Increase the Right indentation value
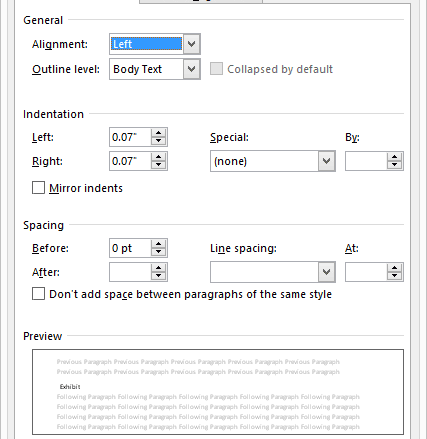The height and width of the screenshot is (439, 427). click(x=159, y=157)
